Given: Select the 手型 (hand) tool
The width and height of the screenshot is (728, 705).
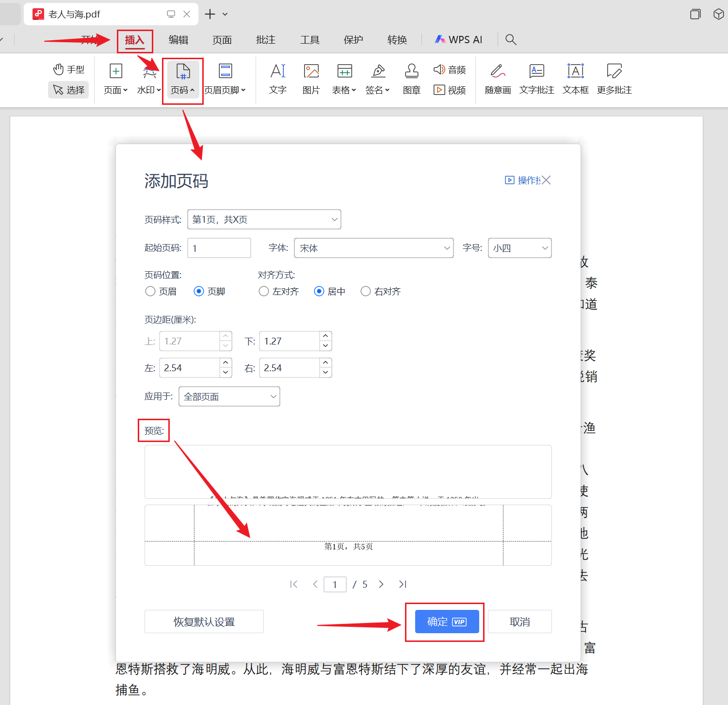Looking at the screenshot, I should [x=68, y=69].
